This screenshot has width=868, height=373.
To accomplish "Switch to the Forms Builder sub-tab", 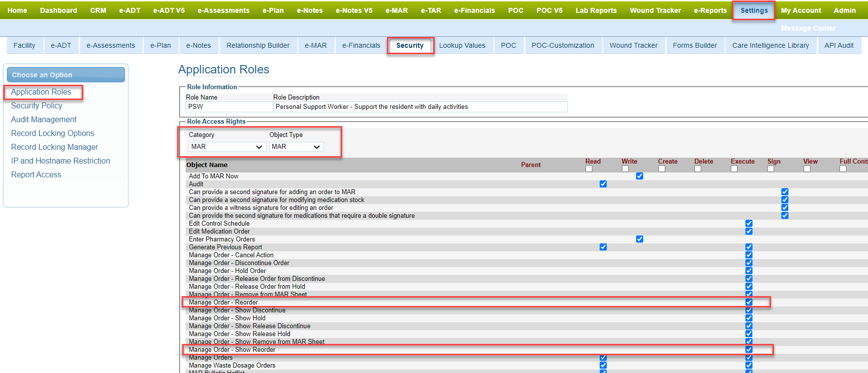I will [x=695, y=45].
